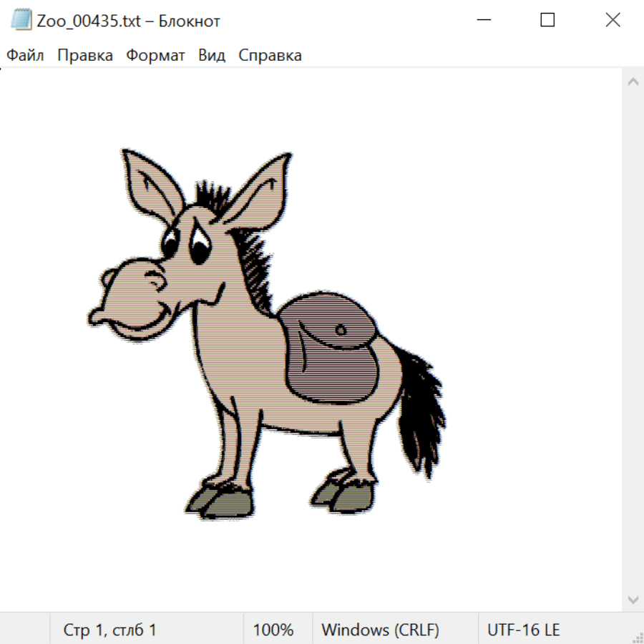Viewport: 644px width, 644px height.
Task: Open the Формат menu
Action: coord(156,56)
